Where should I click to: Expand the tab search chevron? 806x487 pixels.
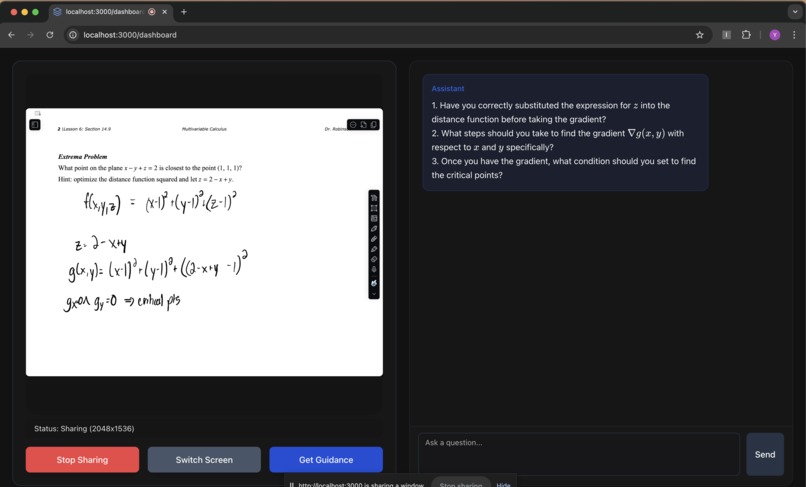pos(795,12)
